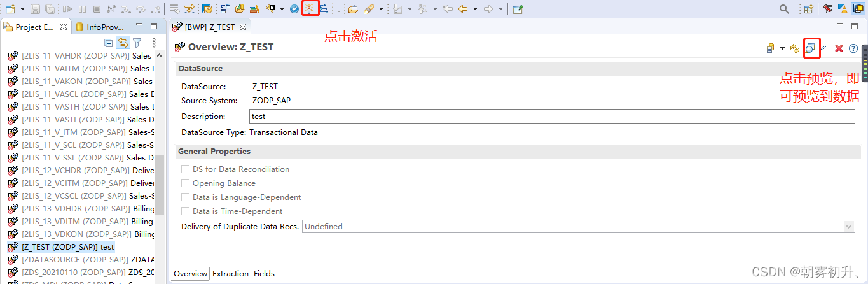
Task: Click the Collapse All icon in Project Explorer
Action: coord(109,43)
